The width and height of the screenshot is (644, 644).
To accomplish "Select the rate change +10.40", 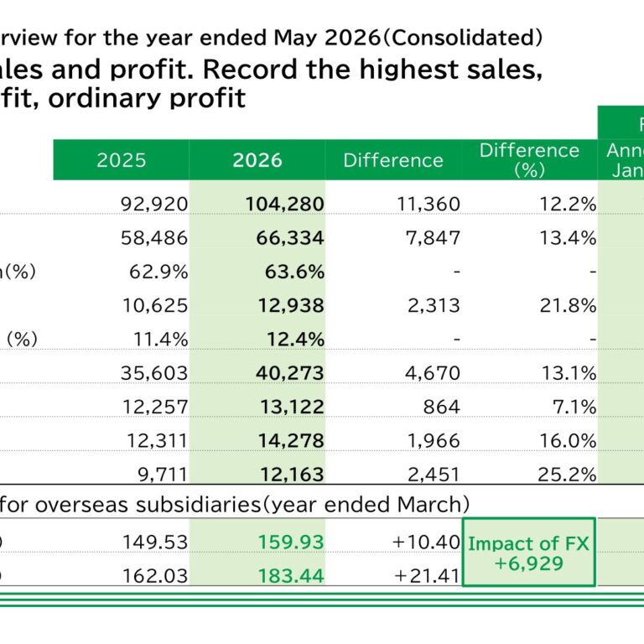I will (426, 543).
